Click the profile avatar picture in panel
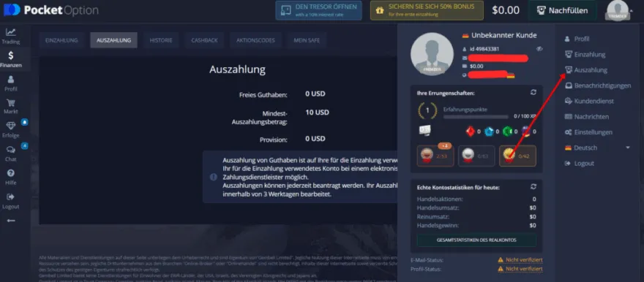The height and width of the screenshot is (282, 644). click(x=432, y=54)
